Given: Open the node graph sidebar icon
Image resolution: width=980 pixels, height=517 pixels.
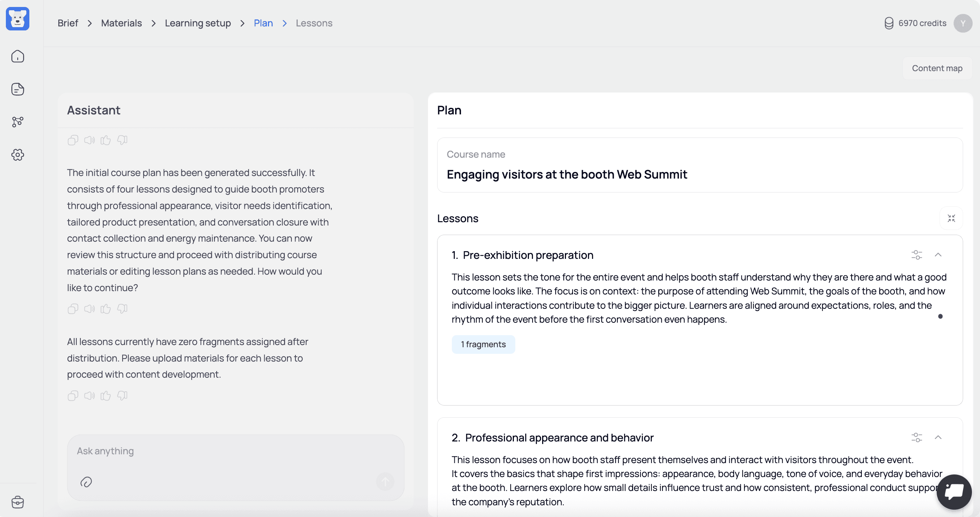Looking at the screenshot, I should (x=18, y=122).
